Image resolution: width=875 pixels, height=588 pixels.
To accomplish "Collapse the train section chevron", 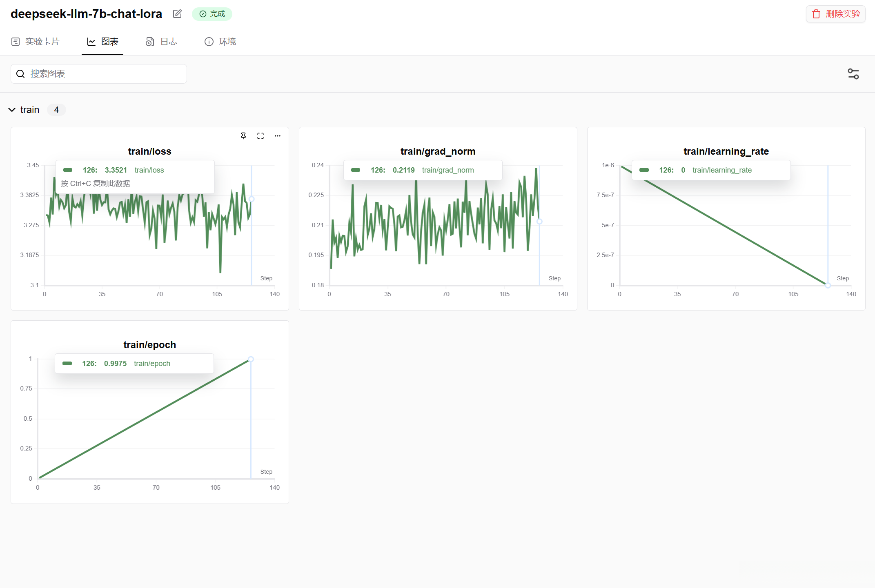I will (x=12, y=110).
